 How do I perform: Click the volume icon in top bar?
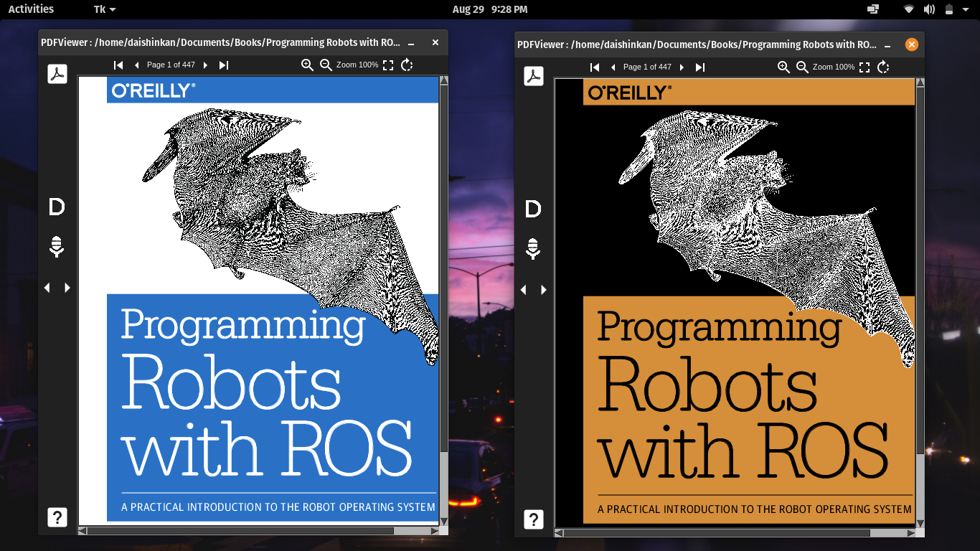coord(929,9)
